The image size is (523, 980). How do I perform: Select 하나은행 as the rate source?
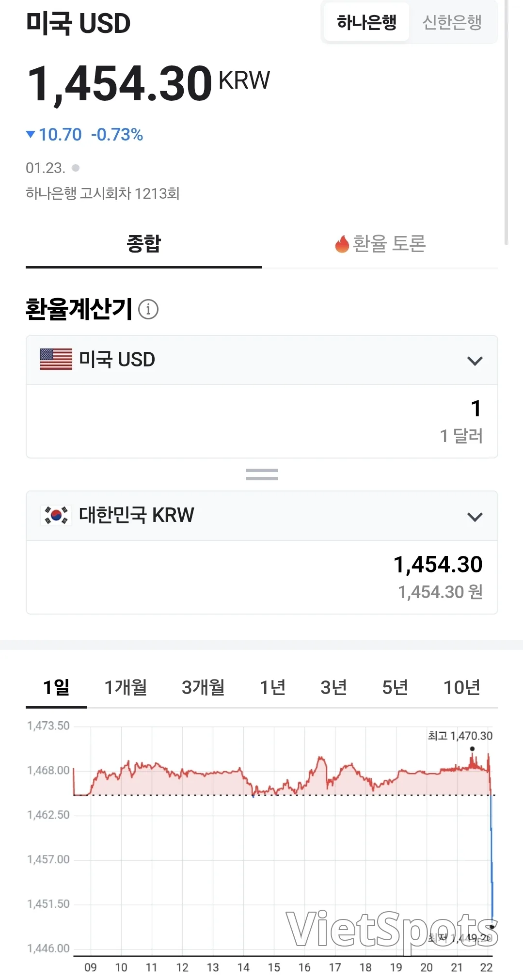click(366, 22)
